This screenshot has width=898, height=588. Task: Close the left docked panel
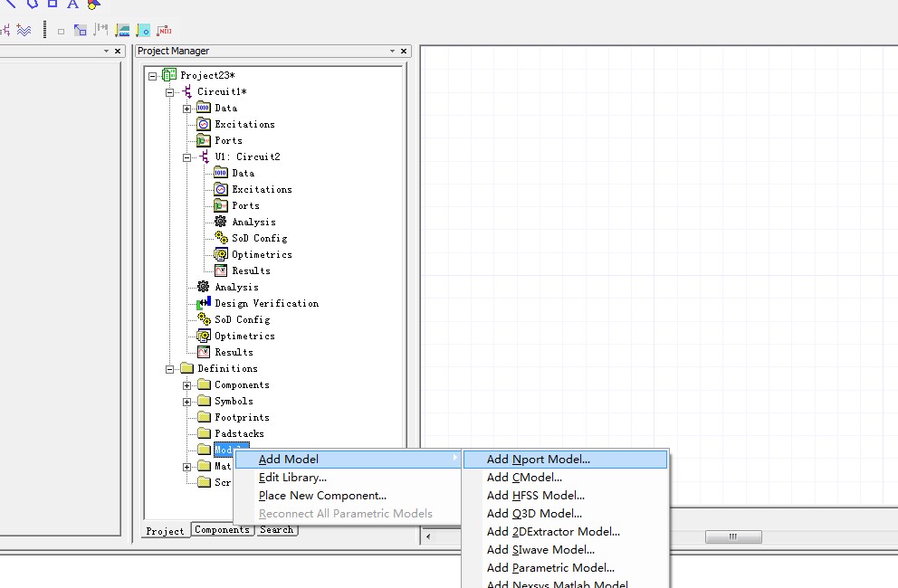pyautogui.click(x=118, y=51)
